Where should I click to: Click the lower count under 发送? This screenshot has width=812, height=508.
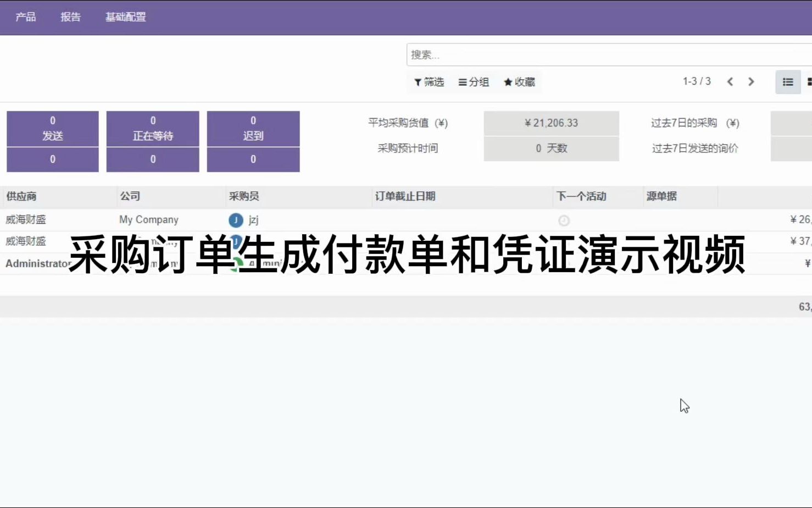click(53, 159)
